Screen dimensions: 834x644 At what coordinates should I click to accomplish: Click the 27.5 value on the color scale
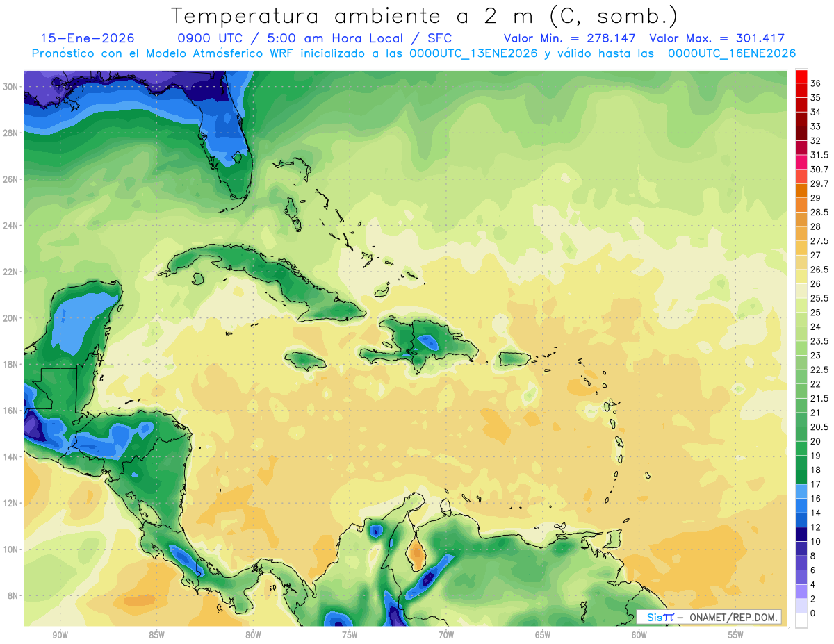pyautogui.click(x=819, y=241)
